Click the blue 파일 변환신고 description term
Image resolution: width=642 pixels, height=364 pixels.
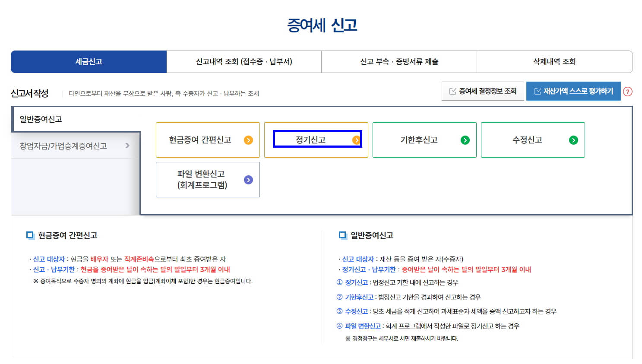[363, 326]
